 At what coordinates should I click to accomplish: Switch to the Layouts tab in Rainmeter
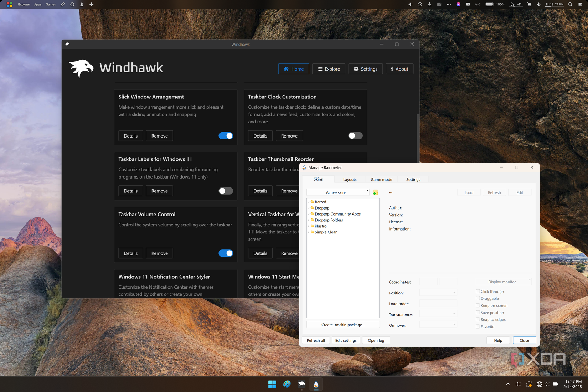pos(350,179)
